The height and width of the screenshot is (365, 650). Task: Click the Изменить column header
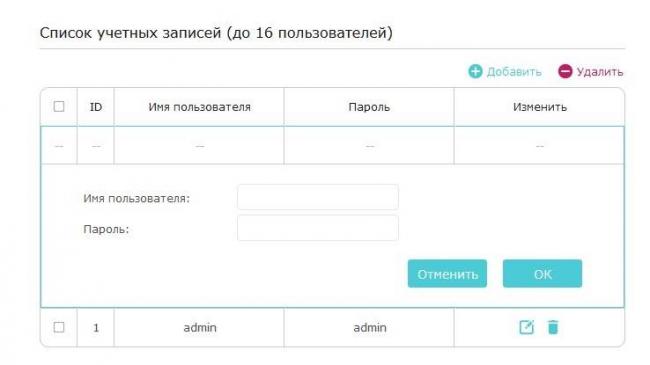[539, 107]
